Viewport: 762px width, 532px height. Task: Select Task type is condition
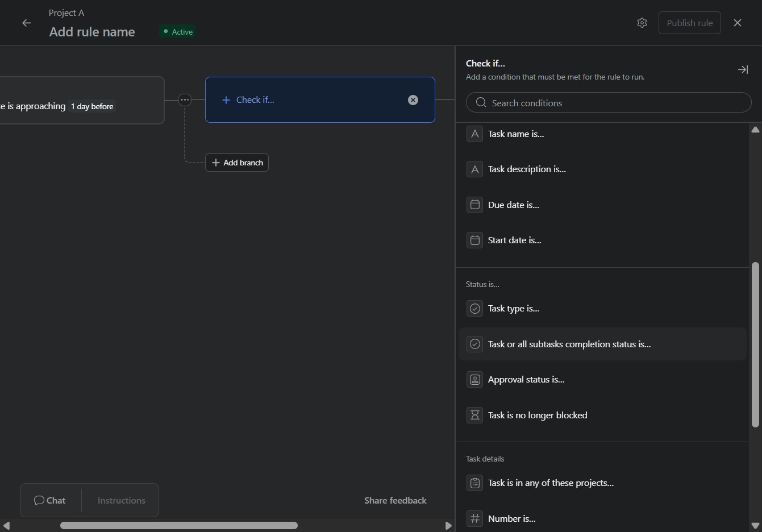(x=602, y=309)
